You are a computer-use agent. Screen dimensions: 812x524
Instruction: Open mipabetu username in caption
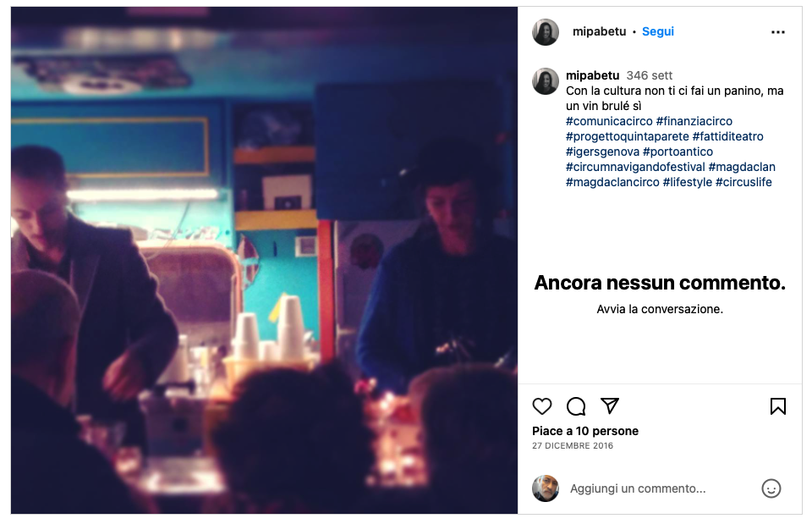[592, 75]
